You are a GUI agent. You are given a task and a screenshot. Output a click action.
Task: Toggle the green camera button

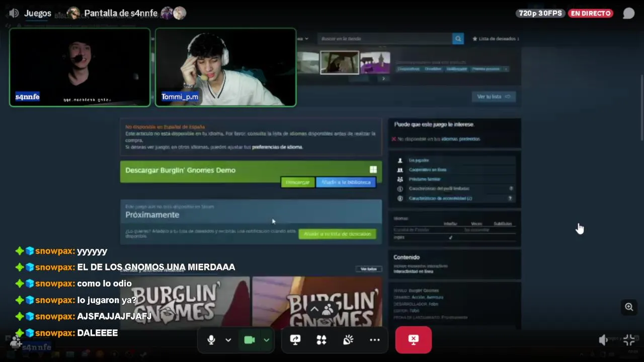pos(250,340)
